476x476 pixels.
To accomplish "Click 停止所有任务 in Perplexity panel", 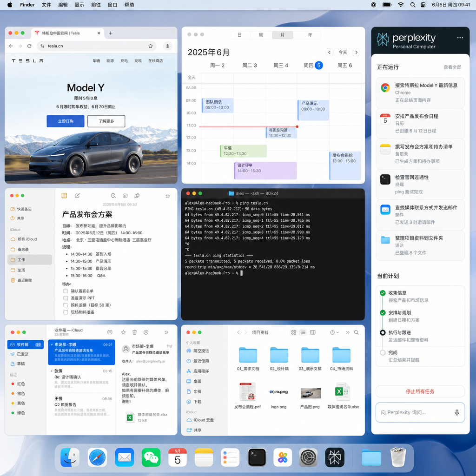I will [x=420, y=391].
